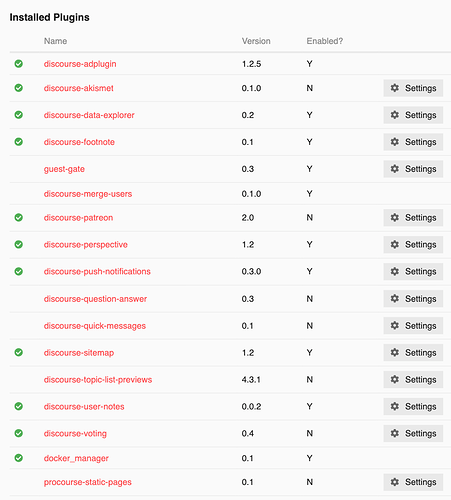
Task: Click the Name column header
Action: [55, 41]
